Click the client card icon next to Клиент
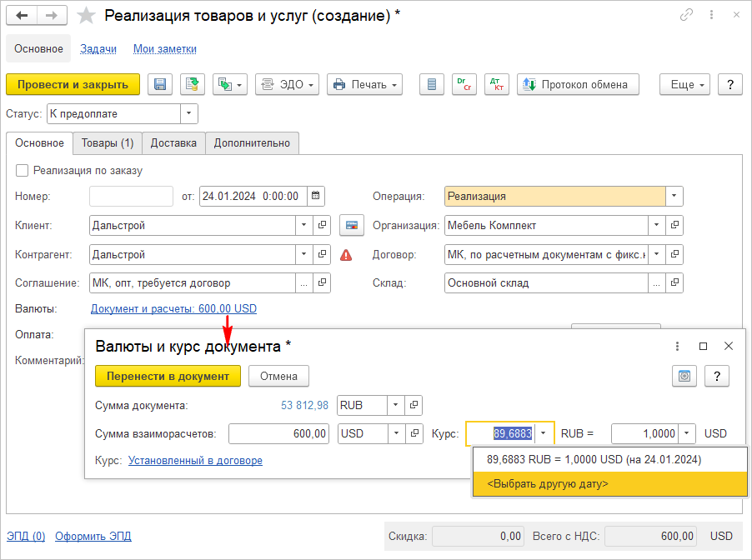Viewport: 752px width, 560px height. click(352, 226)
